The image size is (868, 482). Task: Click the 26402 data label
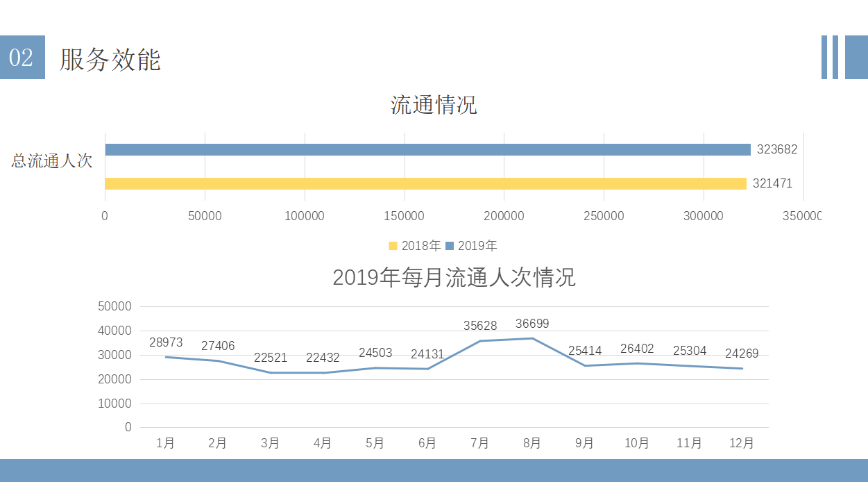637,349
